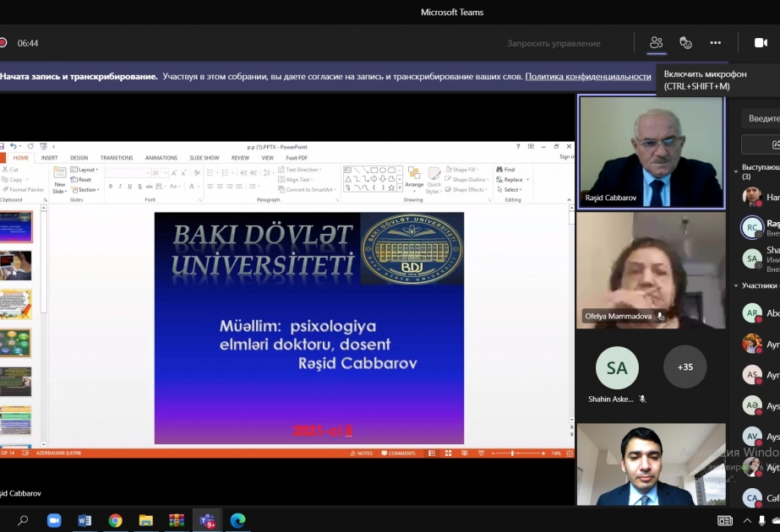Toggle Strikethrough formatting
Image resolution: width=780 pixels, height=532 pixels.
[150, 187]
